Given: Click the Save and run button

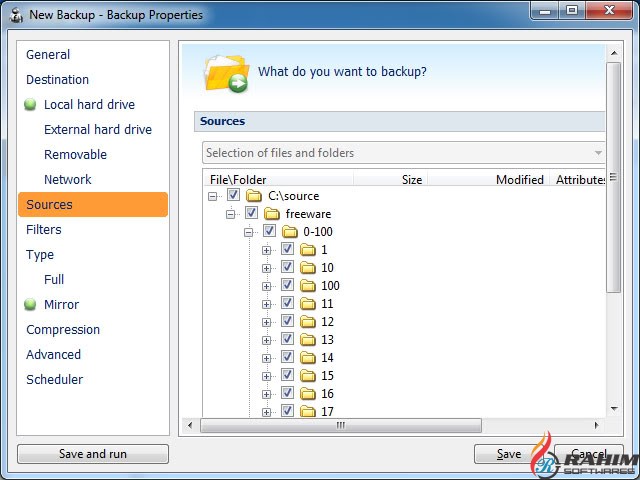Looking at the screenshot, I should click(x=93, y=454).
